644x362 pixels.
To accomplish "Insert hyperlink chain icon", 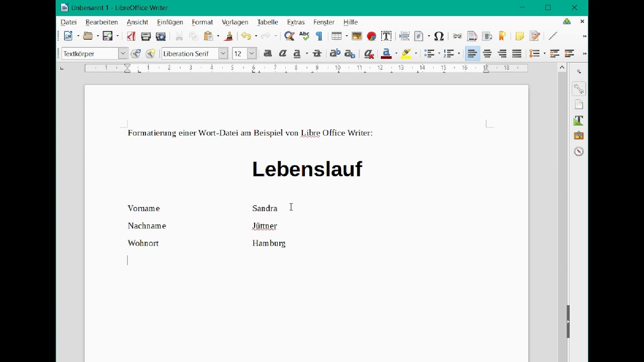I will [x=457, y=36].
